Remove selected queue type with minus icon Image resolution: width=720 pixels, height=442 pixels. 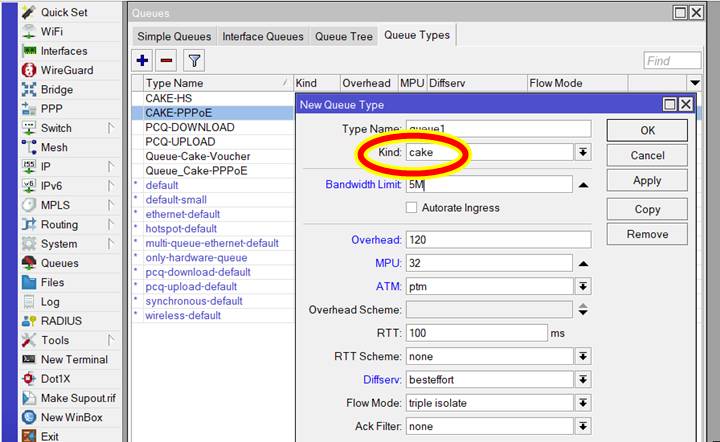pos(166,61)
